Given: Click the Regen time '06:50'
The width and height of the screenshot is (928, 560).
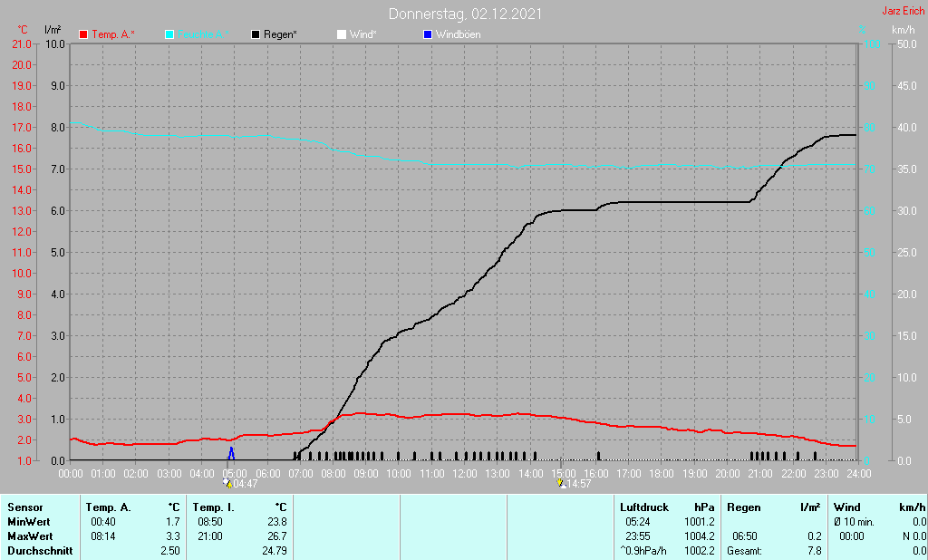Looking at the screenshot, I should [745, 536].
